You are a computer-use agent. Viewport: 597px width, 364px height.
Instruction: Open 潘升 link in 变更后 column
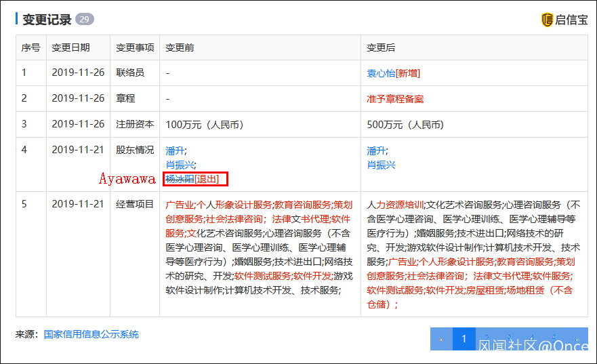[376, 150]
